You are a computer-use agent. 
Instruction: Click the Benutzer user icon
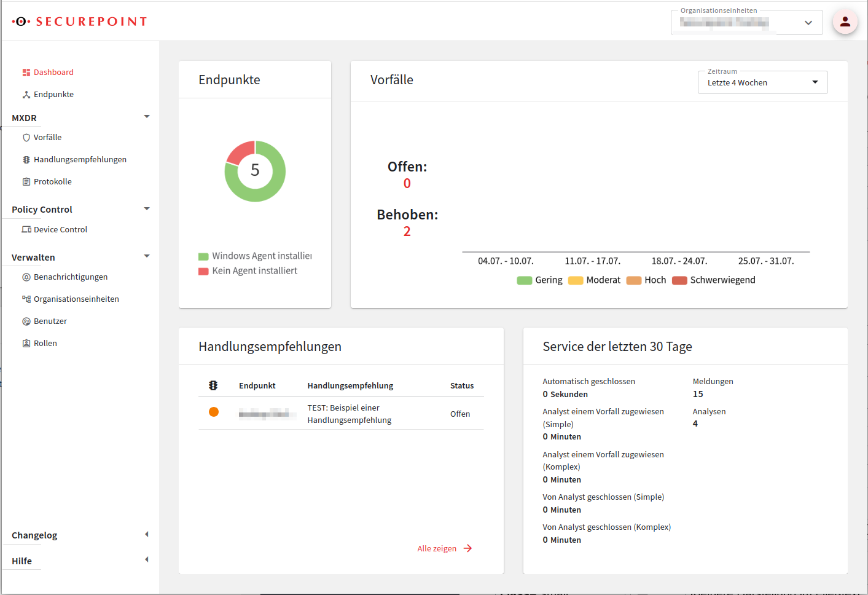[x=26, y=321]
